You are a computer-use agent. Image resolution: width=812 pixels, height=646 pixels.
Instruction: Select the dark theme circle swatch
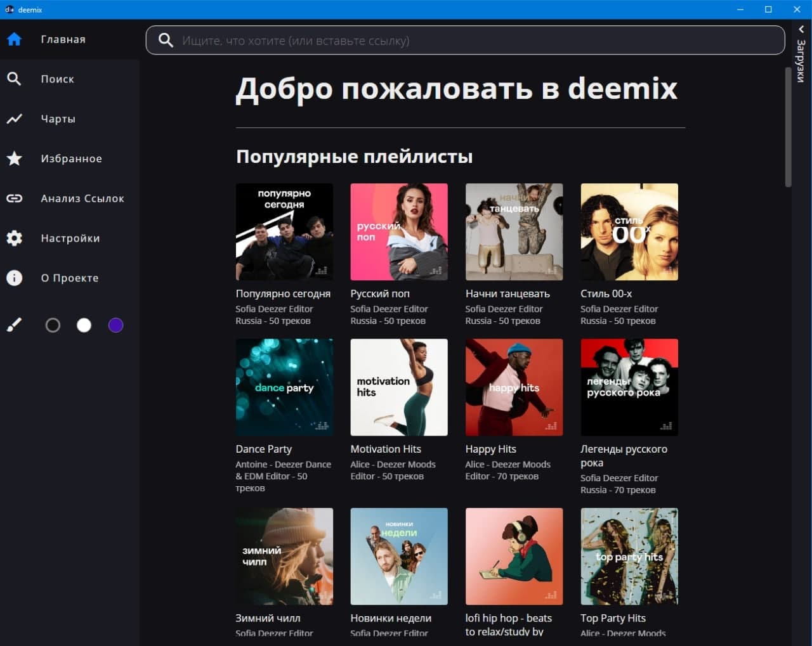[x=53, y=325]
